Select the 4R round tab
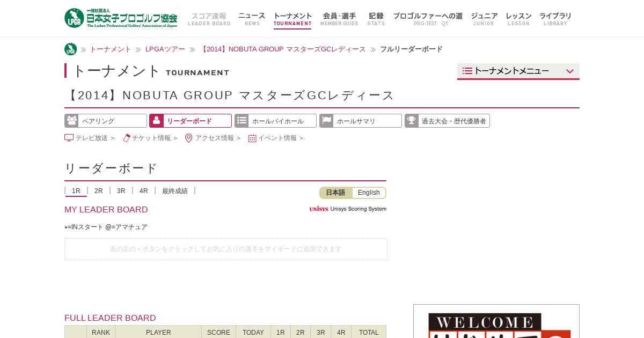Image resolution: width=644 pixels, height=338 pixels. (x=144, y=191)
